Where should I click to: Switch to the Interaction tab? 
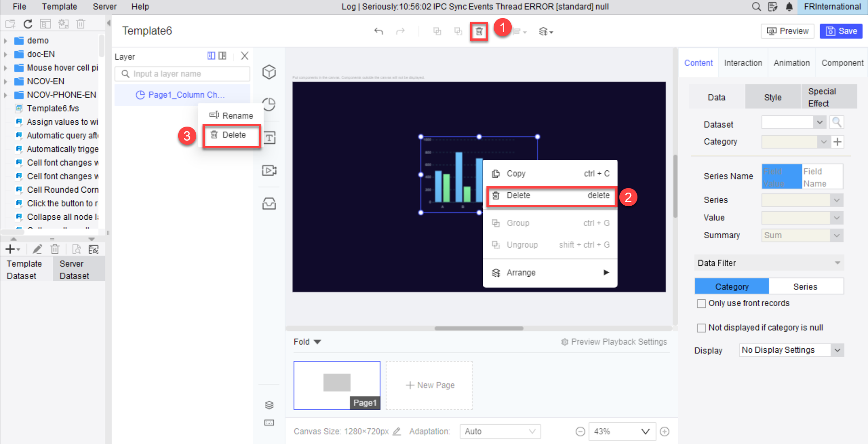click(x=743, y=63)
